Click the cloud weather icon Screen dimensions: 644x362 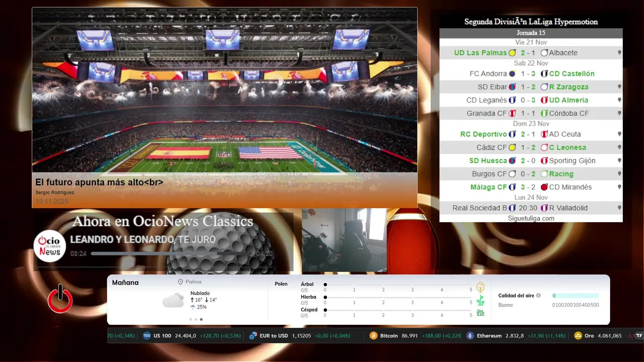tap(173, 300)
